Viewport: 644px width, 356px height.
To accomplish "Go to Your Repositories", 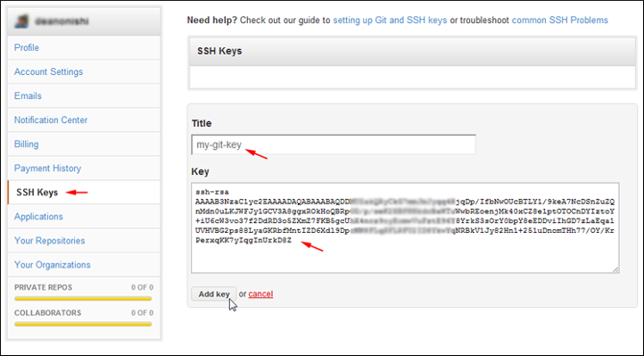I will pos(50,241).
